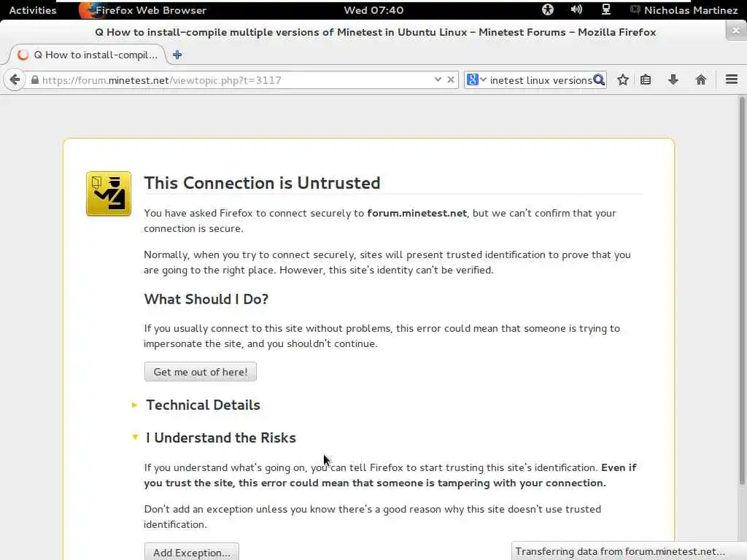Screen dimensions: 747x560
Task: Click the 'What Should I Do?' heading
Action: point(206,299)
